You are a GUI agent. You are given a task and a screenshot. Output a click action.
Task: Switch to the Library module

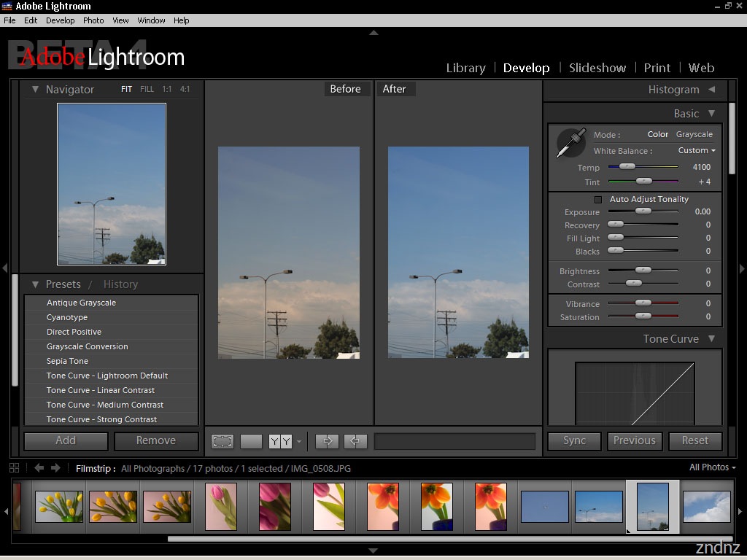466,68
